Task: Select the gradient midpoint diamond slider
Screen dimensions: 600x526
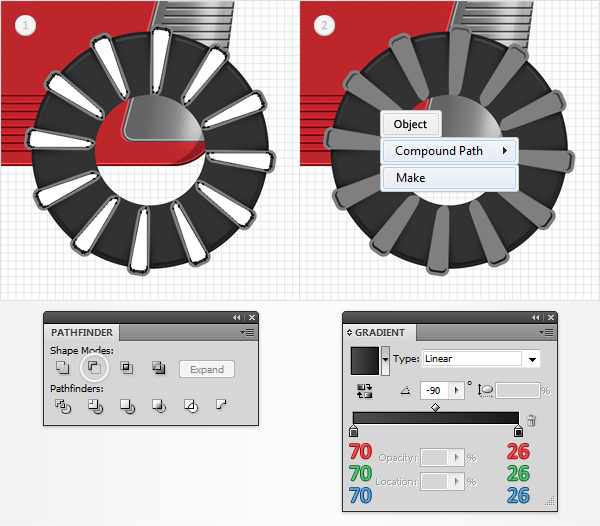Action: click(x=435, y=407)
